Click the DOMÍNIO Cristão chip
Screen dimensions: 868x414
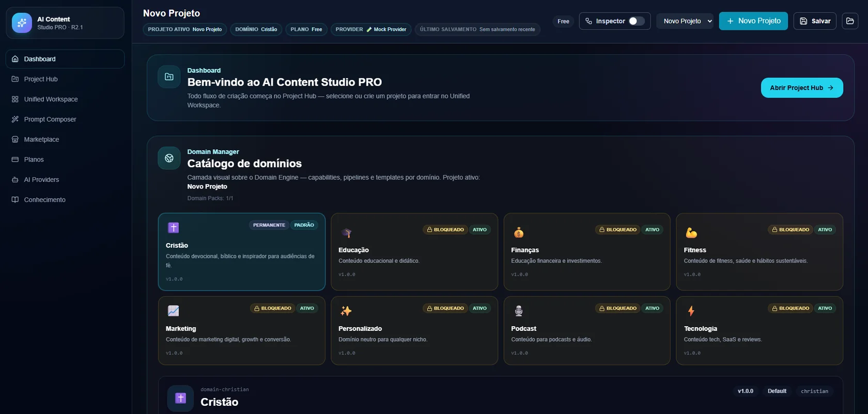(x=256, y=29)
